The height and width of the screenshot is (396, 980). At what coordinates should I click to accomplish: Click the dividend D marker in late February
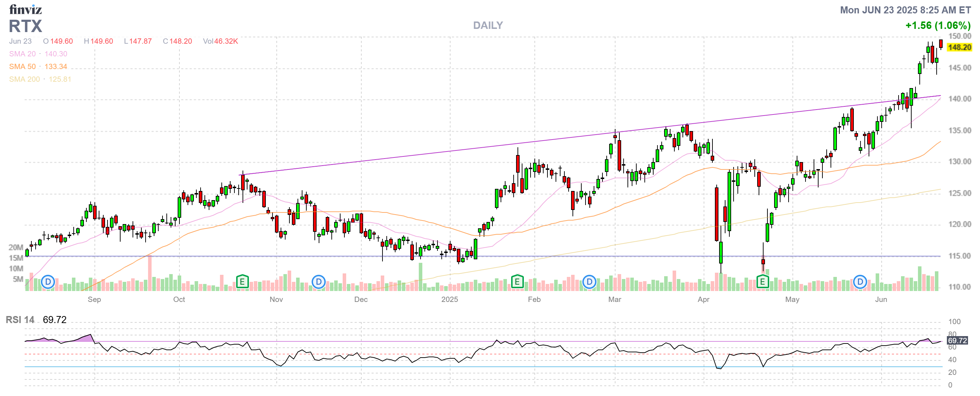pos(589,282)
